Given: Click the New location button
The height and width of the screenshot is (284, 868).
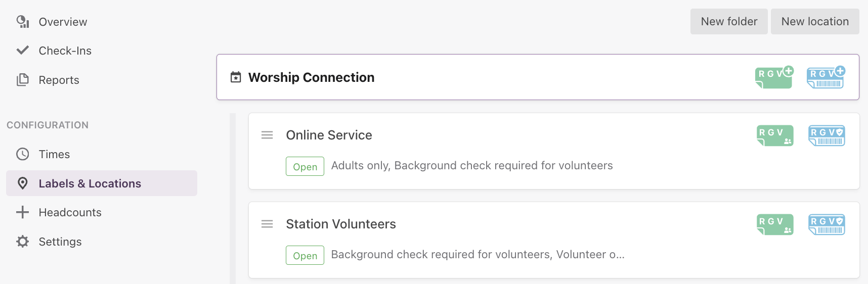Looking at the screenshot, I should point(815,21).
